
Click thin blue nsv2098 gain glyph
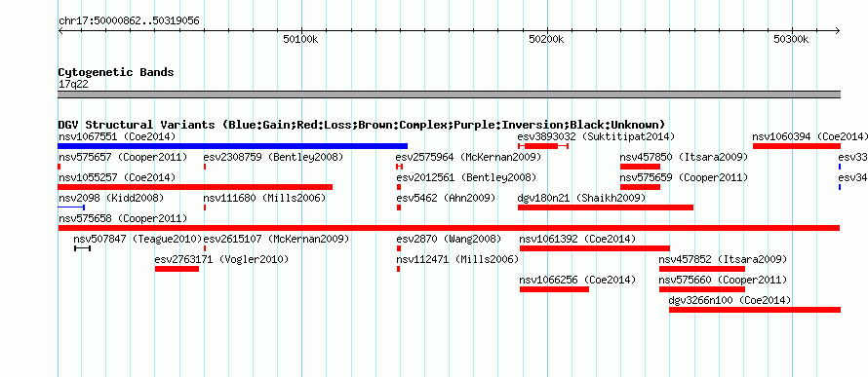[71, 207]
